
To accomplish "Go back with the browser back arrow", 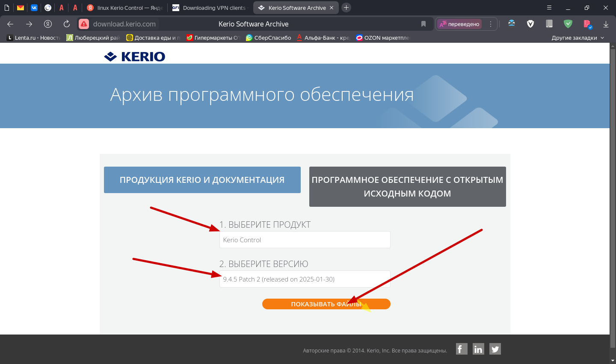I will coord(10,24).
